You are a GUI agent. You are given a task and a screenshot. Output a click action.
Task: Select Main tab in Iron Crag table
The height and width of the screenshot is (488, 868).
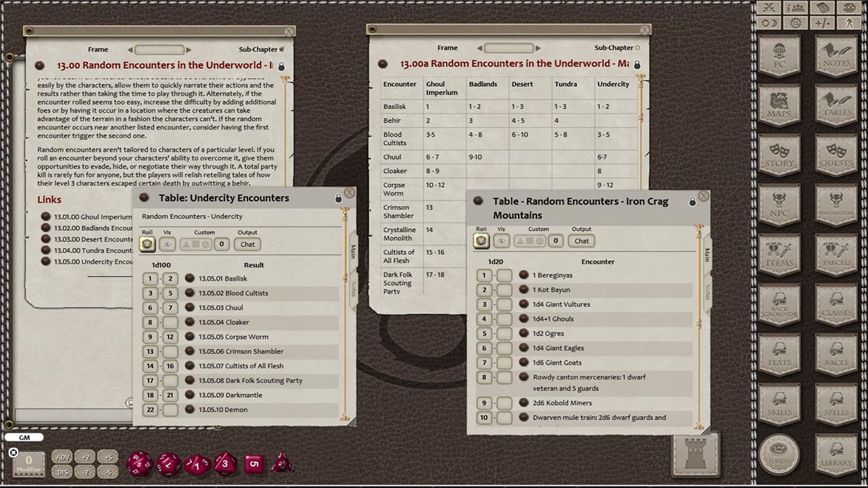pos(707,255)
